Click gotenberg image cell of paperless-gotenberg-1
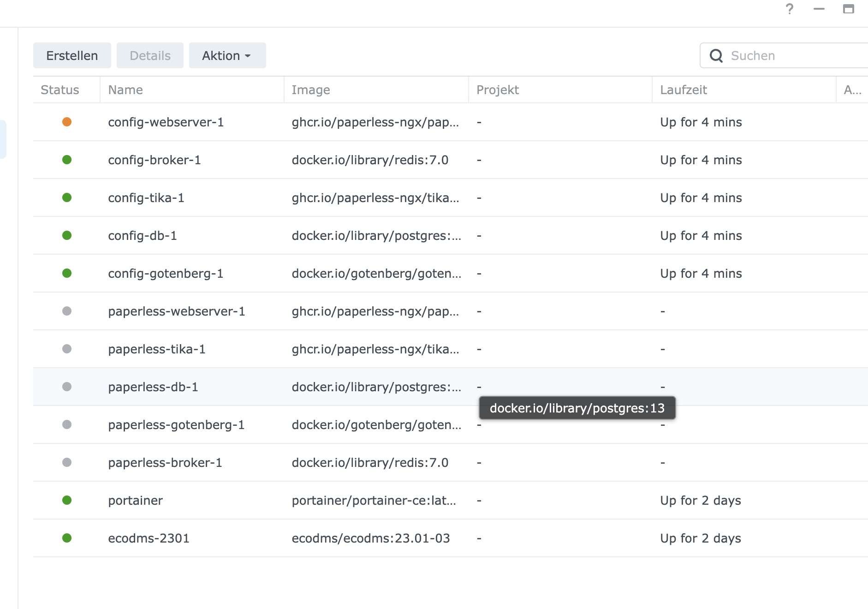The height and width of the screenshot is (609, 868). [376, 425]
